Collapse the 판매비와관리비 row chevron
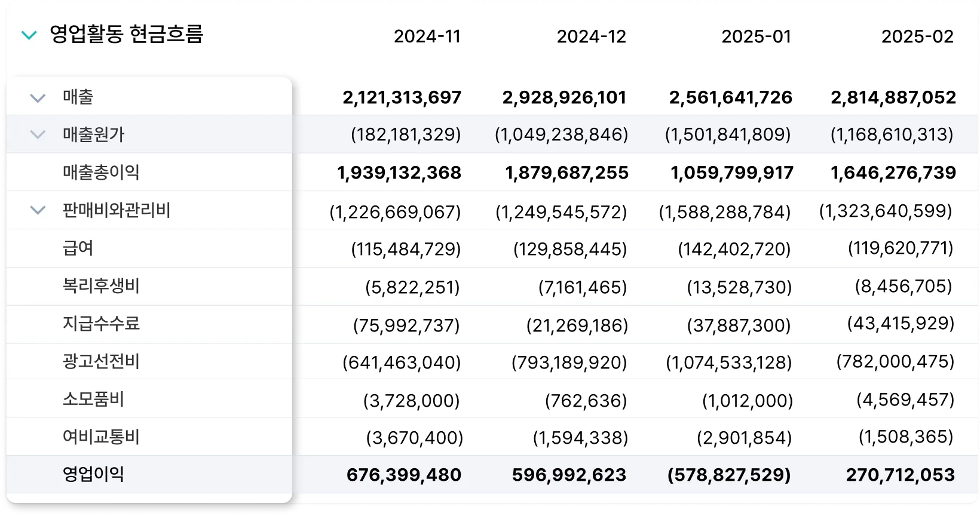The width and height of the screenshot is (980, 516). pos(38,210)
